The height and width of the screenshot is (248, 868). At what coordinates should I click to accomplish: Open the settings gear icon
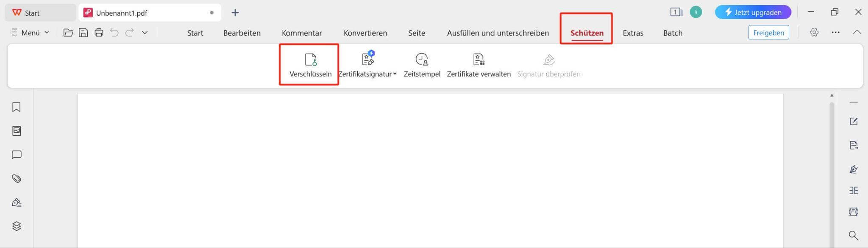click(x=814, y=33)
